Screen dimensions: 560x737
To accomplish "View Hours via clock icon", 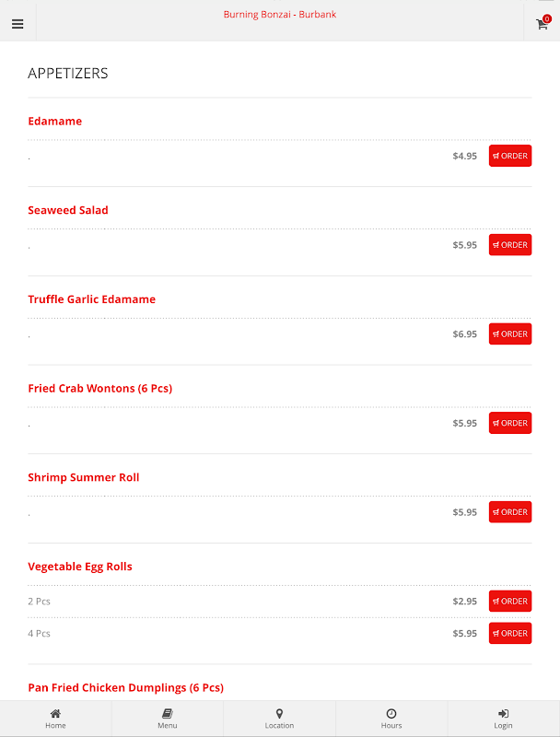I will 391,719.
